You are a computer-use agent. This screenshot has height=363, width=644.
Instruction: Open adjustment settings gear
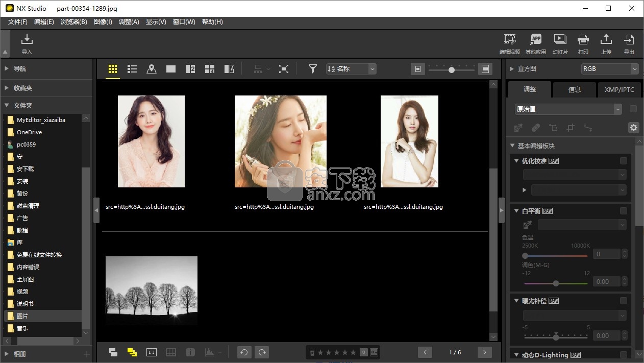coord(634,128)
